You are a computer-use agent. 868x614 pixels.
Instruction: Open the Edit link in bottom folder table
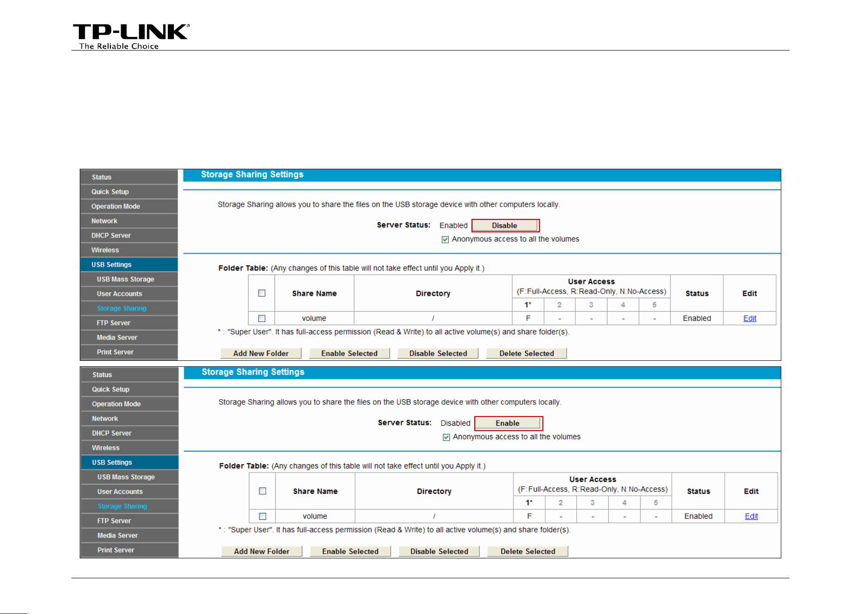(751, 516)
